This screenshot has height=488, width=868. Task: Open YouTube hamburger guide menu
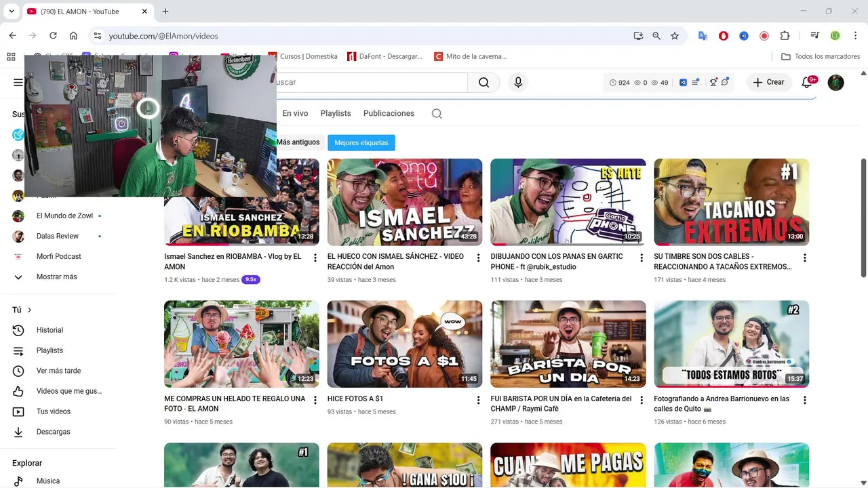tap(18, 83)
